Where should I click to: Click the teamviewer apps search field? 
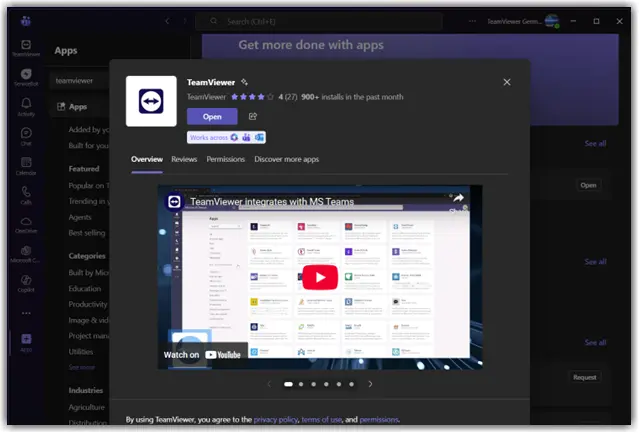pos(81,81)
